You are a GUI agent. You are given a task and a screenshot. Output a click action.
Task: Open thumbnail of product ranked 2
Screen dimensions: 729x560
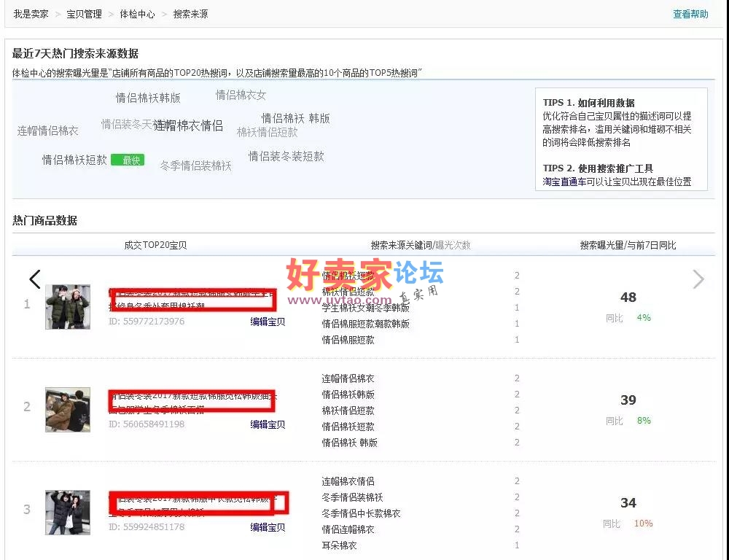pyautogui.click(x=68, y=410)
